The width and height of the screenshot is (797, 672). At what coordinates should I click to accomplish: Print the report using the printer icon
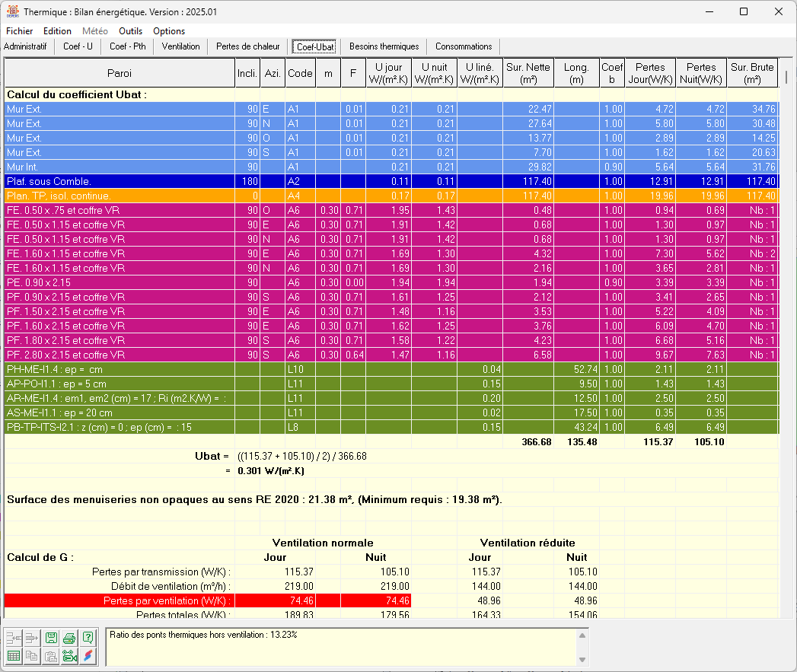coord(69,638)
